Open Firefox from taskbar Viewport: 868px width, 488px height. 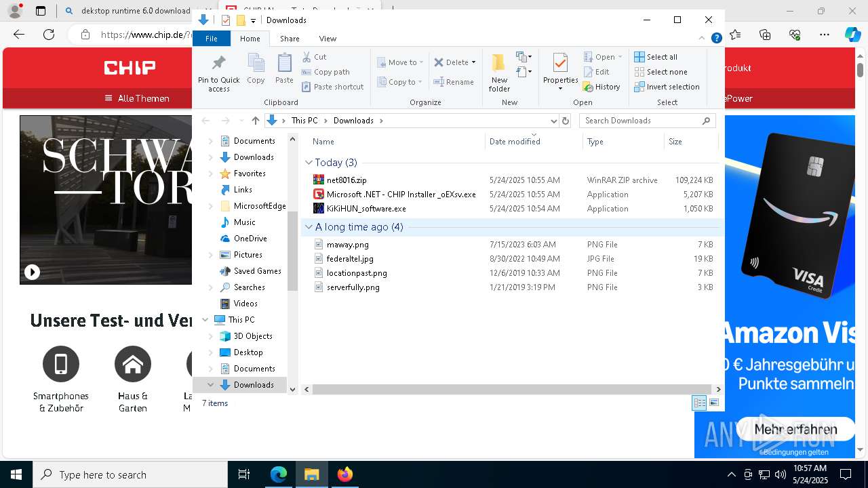(344, 474)
